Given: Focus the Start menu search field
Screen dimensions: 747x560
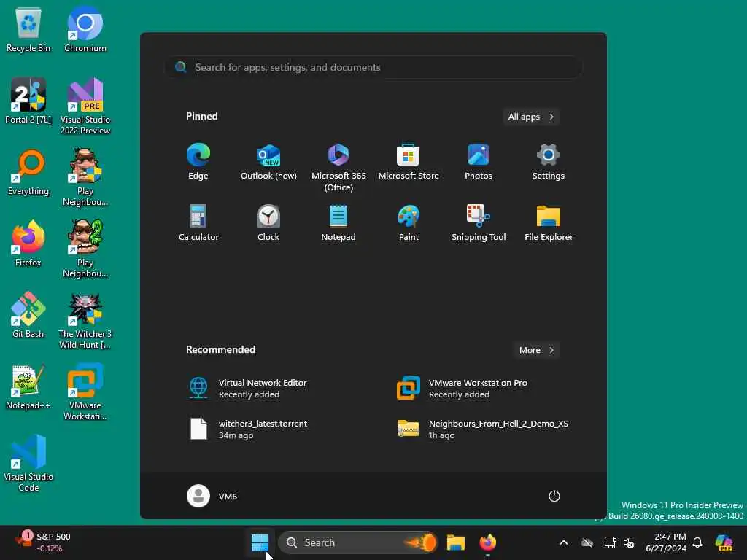Looking at the screenshot, I should pyautogui.click(x=373, y=67).
